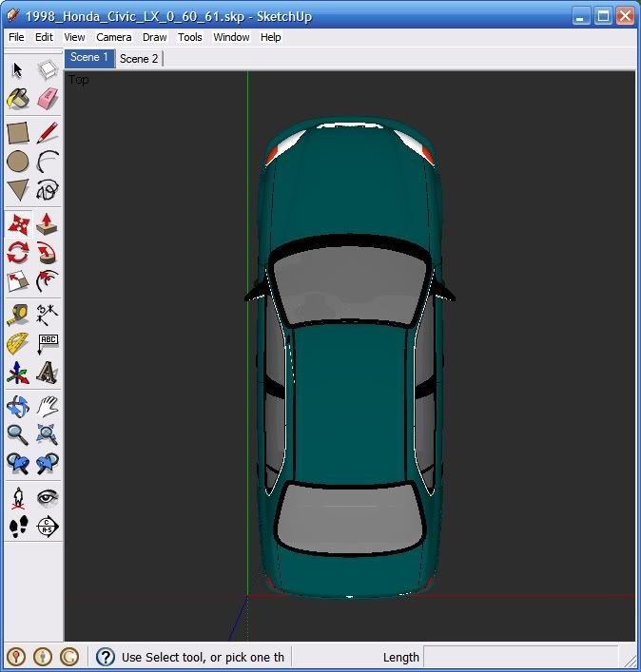Choose the Circle tool
Viewport: 641px width, 672px height.
click(17, 162)
